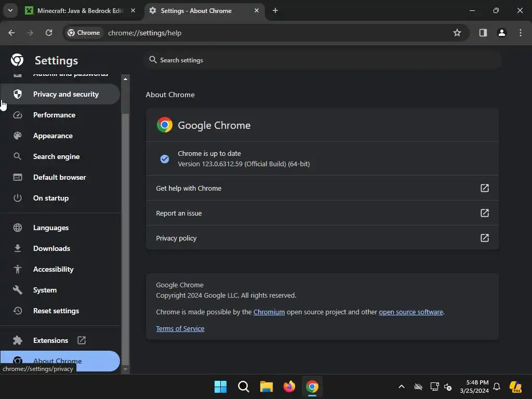
Task: Click the Downloads arrow icon
Action: coord(18,248)
